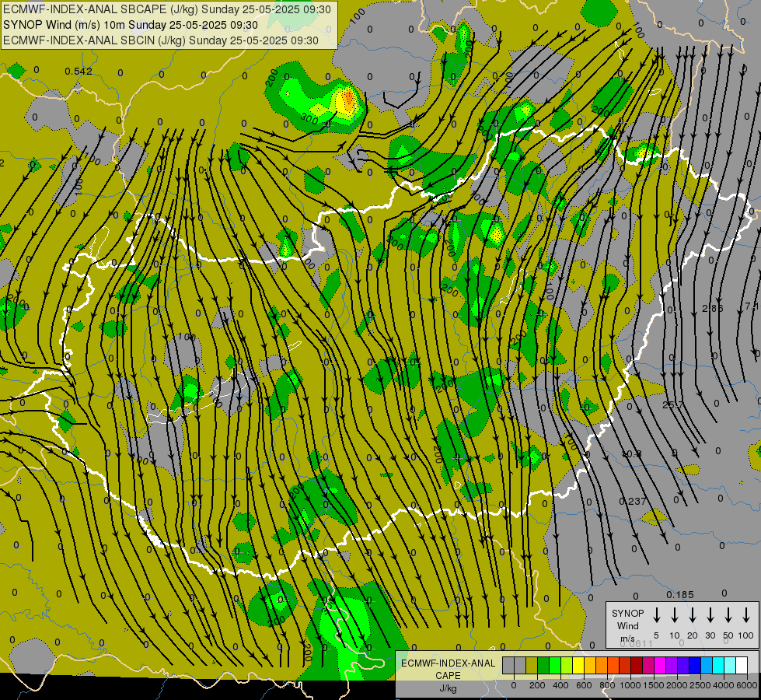The width and height of the screenshot is (761, 700).
Task: Select the sky blue swatch after 2500 tick
Action: coord(706,666)
